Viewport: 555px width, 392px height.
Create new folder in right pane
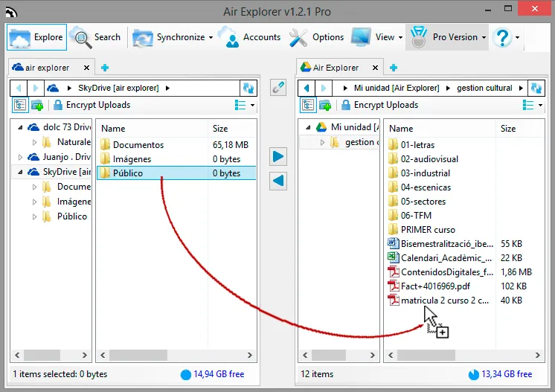pyautogui.click(x=325, y=105)
